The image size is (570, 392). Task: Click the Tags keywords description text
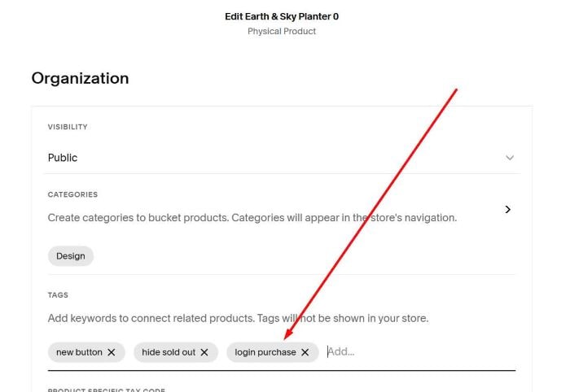tap(238, 318)
